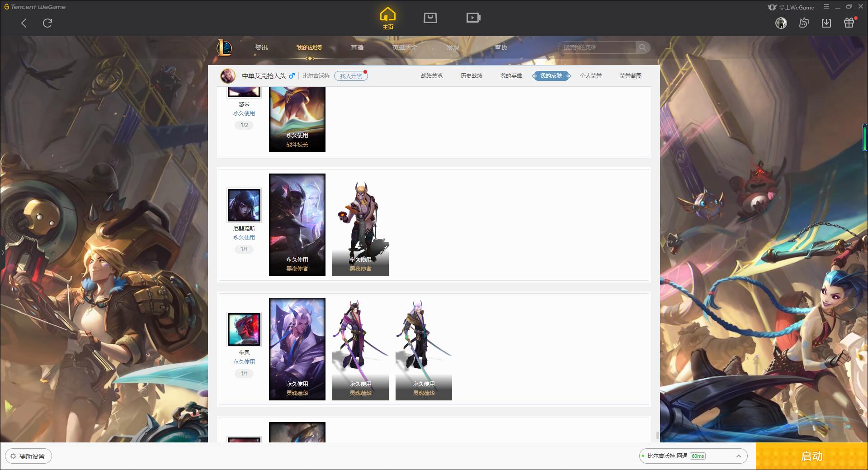Viewport: 868px width, 470px height.
Task: Select the 我的皮肤 sub-tab
Action: tap(551, 76)
